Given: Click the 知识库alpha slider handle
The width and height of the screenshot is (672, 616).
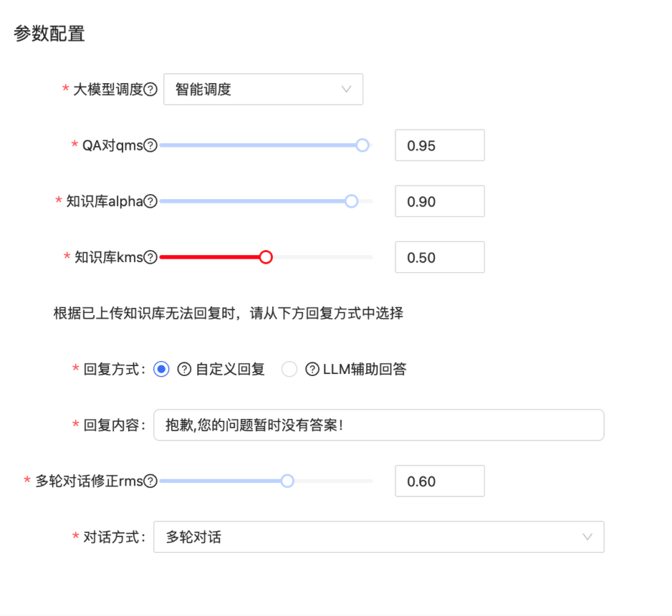Looking at the screenshot, I should point(351,201).
